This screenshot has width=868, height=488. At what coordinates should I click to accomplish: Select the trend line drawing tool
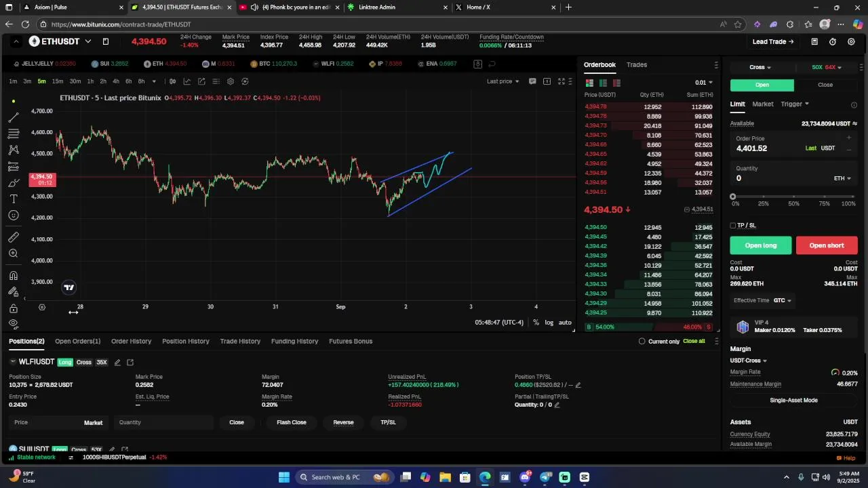pos(13,117)
